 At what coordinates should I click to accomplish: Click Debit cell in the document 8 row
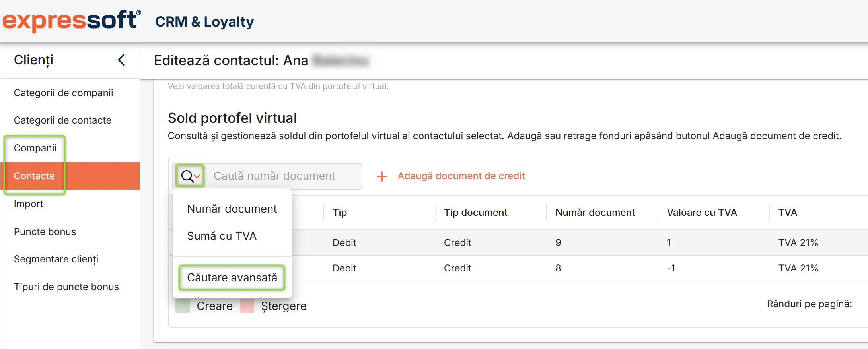coord(344,268)
